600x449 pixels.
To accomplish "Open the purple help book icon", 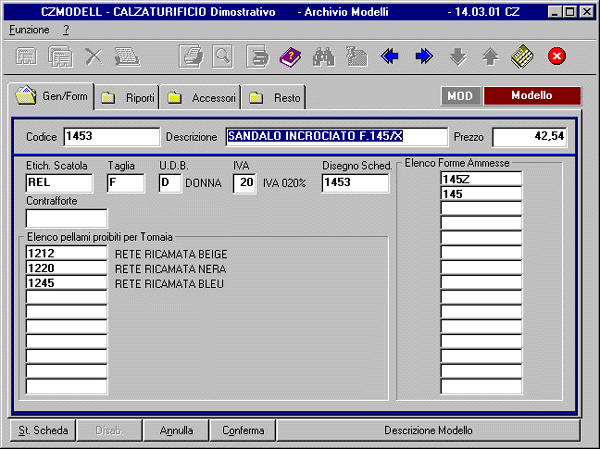I will (x=290, y=57).
